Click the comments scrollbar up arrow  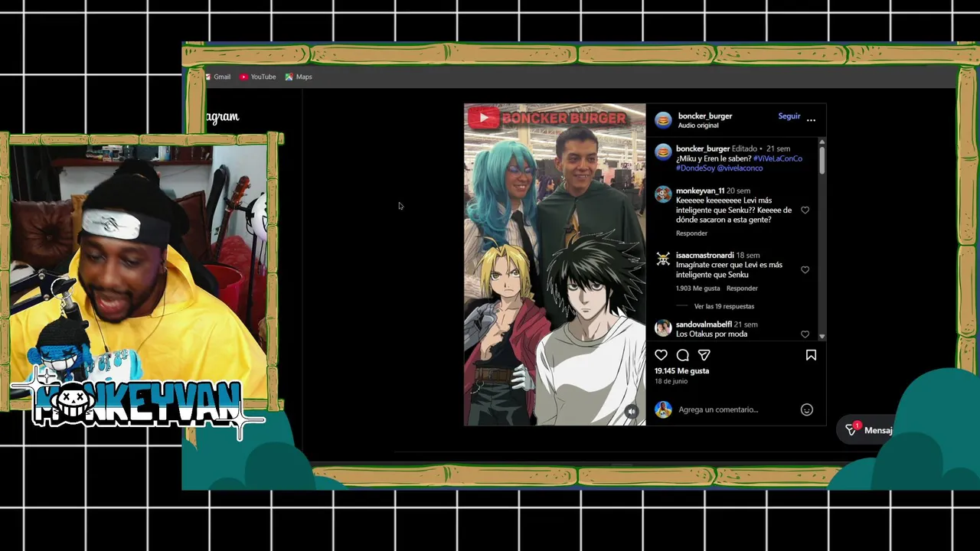pyautogui.click(x=822, y=142)
